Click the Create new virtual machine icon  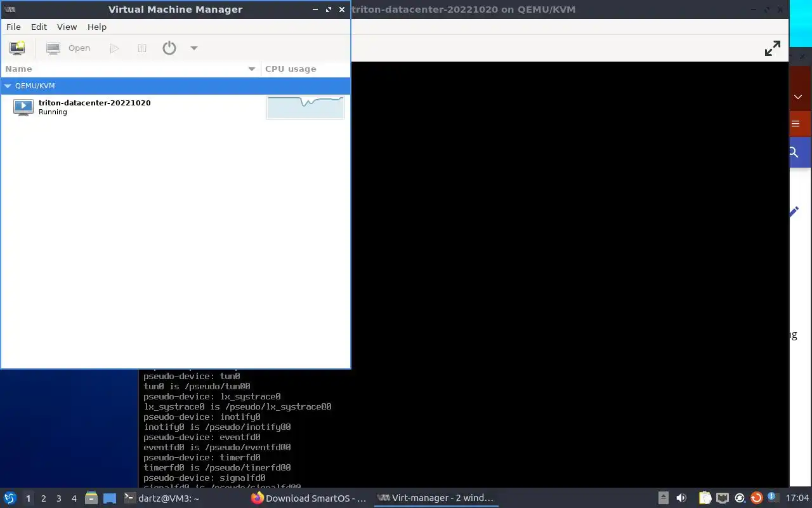pos(17,48)
